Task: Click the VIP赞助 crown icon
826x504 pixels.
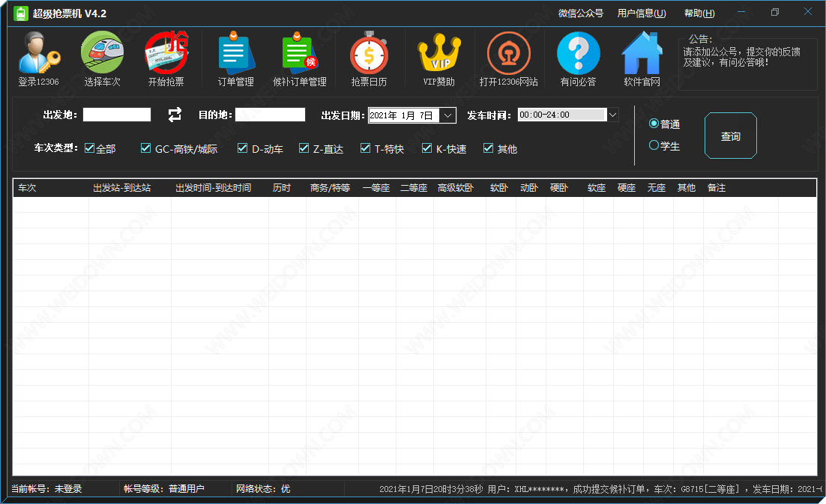Action: (438, 59)
